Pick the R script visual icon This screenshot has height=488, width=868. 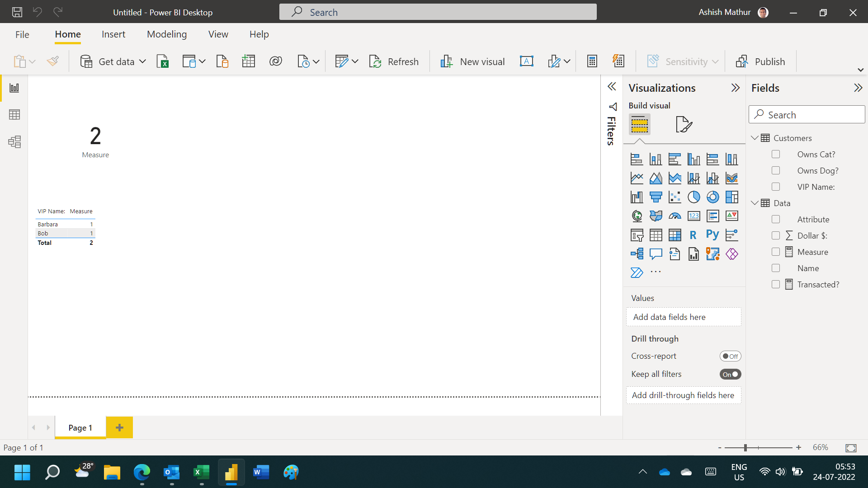[693, 235]
